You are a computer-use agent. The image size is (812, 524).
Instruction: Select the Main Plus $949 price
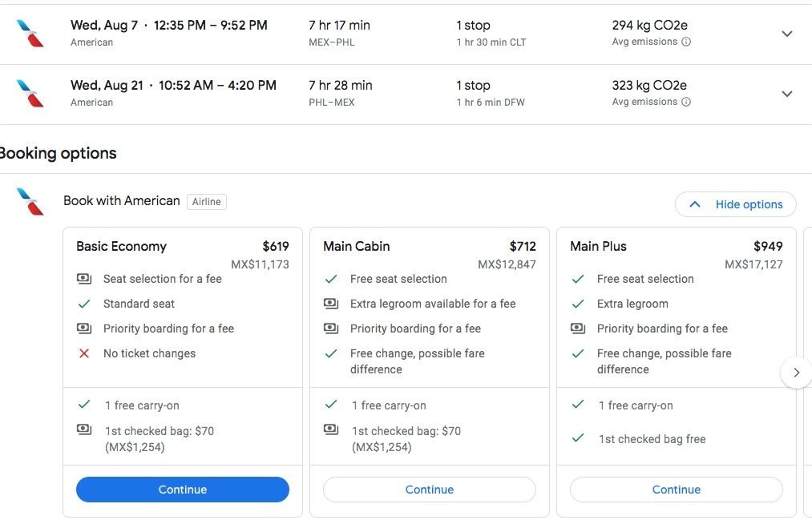pyautogui.click(x=768, y=246)
